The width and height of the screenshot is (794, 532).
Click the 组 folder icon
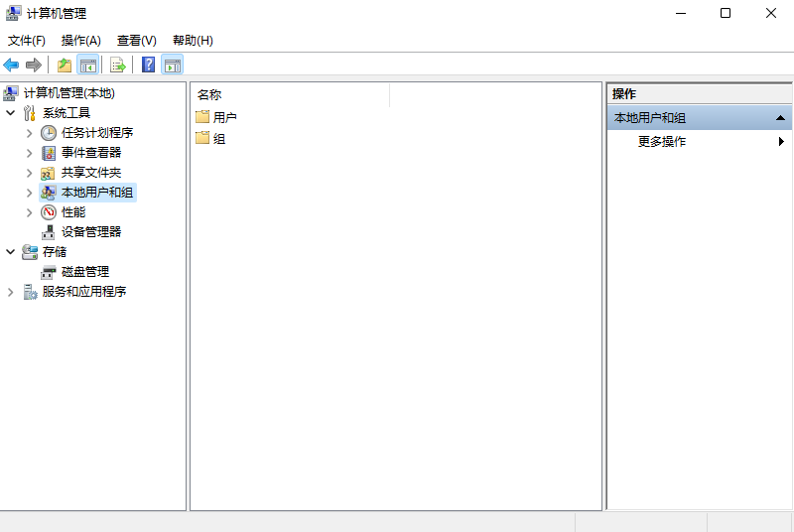coord(202,138)
